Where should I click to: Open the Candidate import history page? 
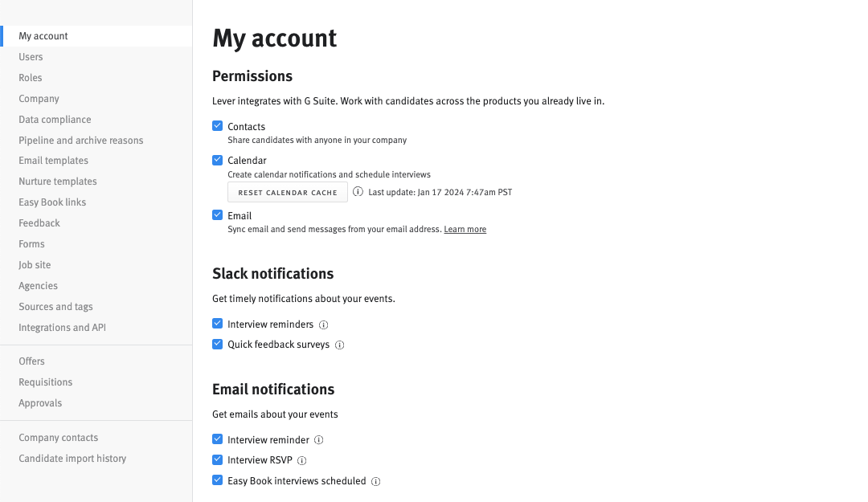(x=72, y=458)
